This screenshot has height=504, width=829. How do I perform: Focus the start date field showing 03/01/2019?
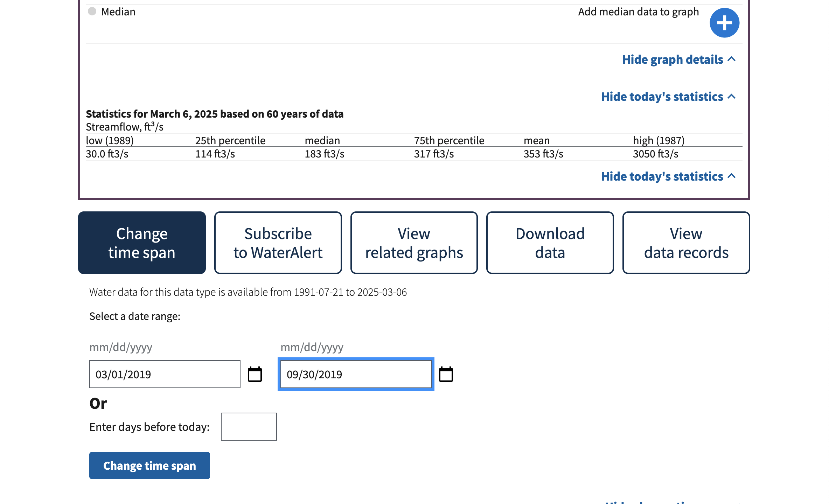[165, 374]
